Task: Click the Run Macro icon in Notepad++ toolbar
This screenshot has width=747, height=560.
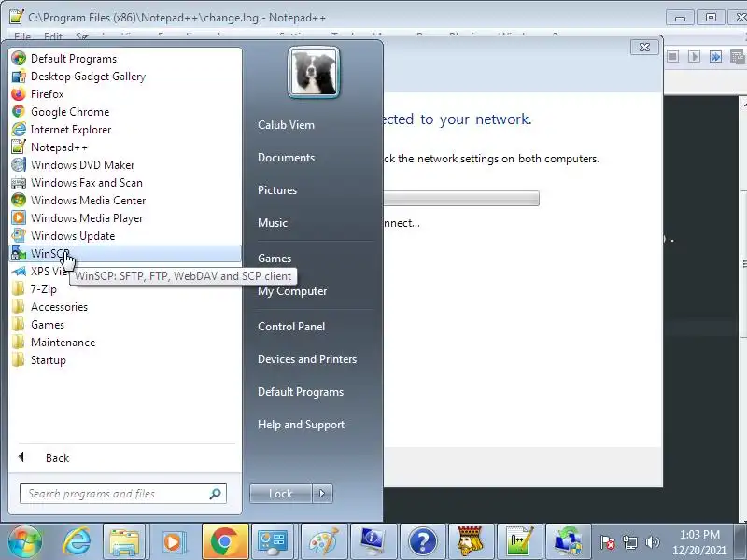Action: tap(694, 57)
